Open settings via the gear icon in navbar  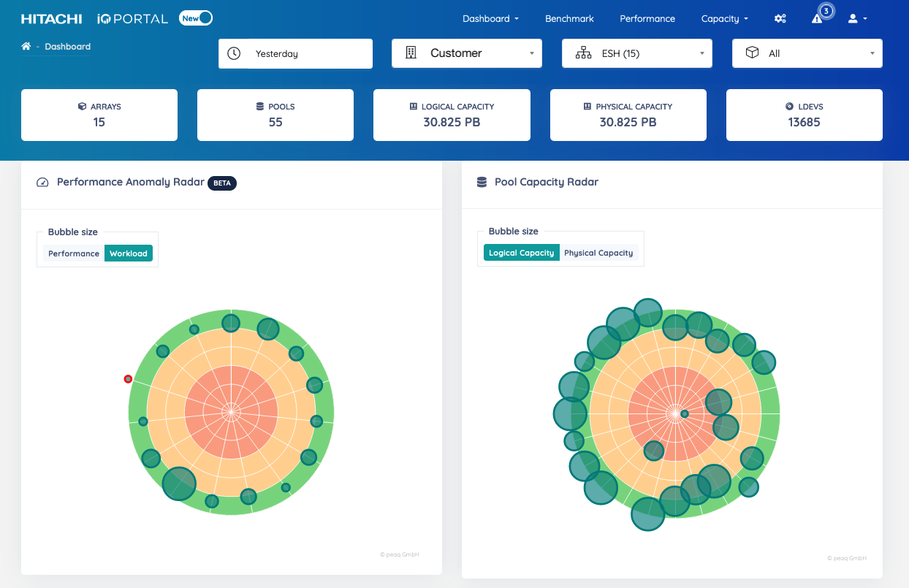pos(780,18)
